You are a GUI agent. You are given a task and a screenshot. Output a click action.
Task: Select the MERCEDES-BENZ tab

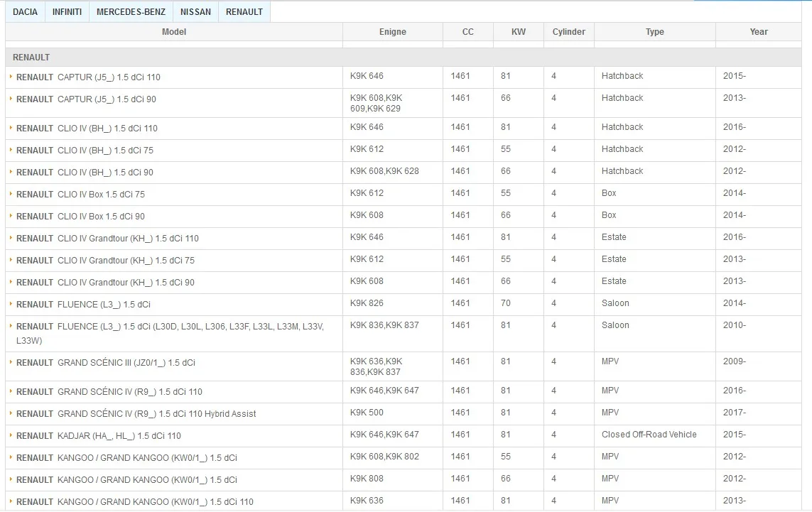pyautogui.click(x=131, y=12)
